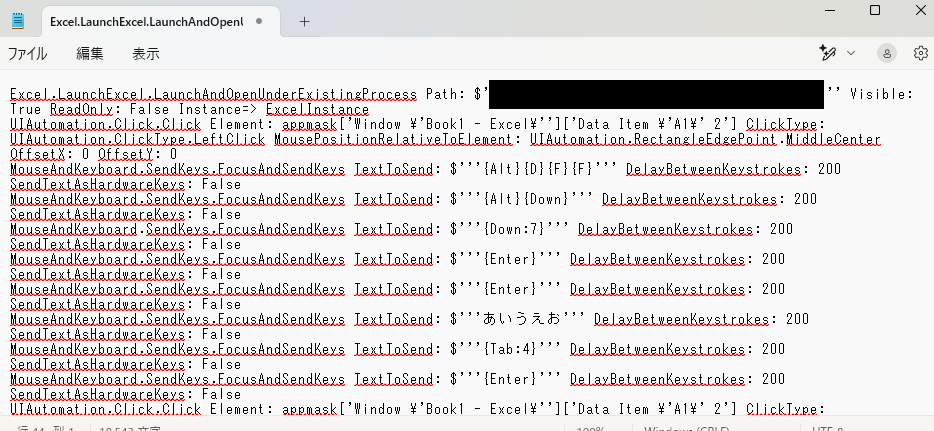The width and height of the screenshot is (934, 431).
Task: Minimize the Notepad window
Action: pos(829,10)
